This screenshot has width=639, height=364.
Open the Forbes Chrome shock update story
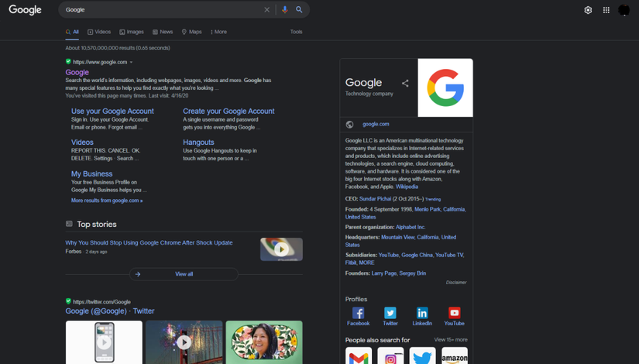pyautogui.click(x=149, y=242)
